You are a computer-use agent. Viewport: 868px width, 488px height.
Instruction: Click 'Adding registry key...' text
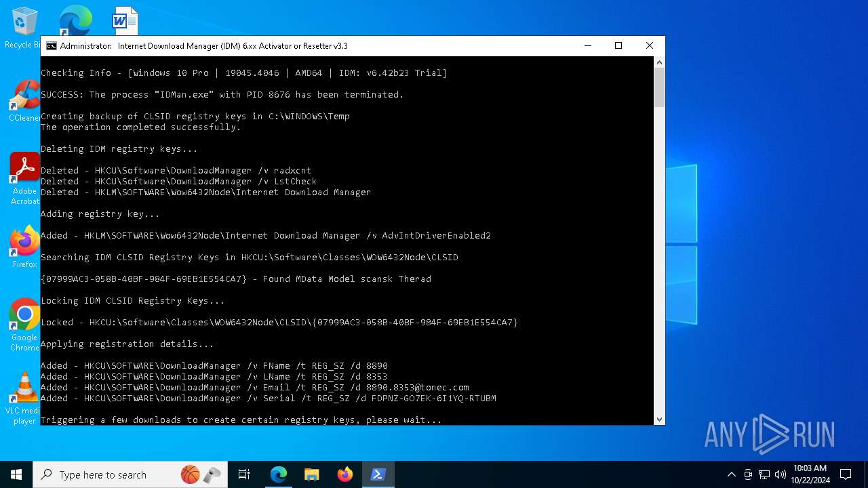coord(100,214)
